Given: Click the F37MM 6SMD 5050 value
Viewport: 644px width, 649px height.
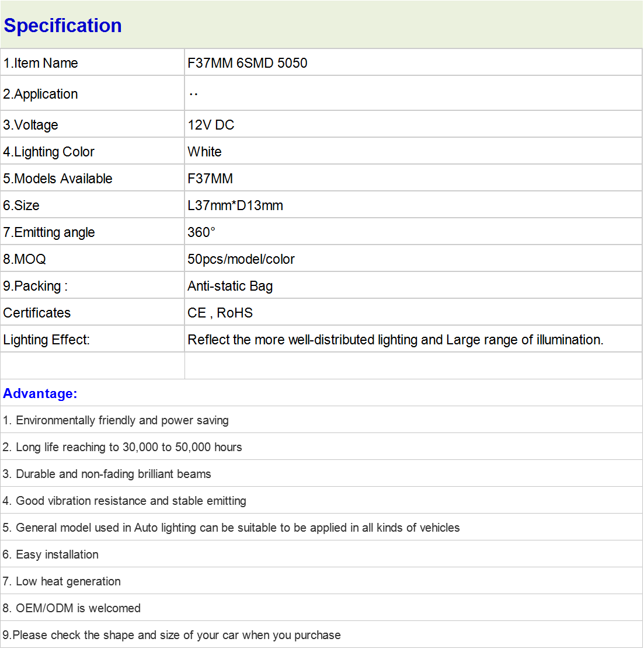Looking at the screenshot, I should [247, 63].
